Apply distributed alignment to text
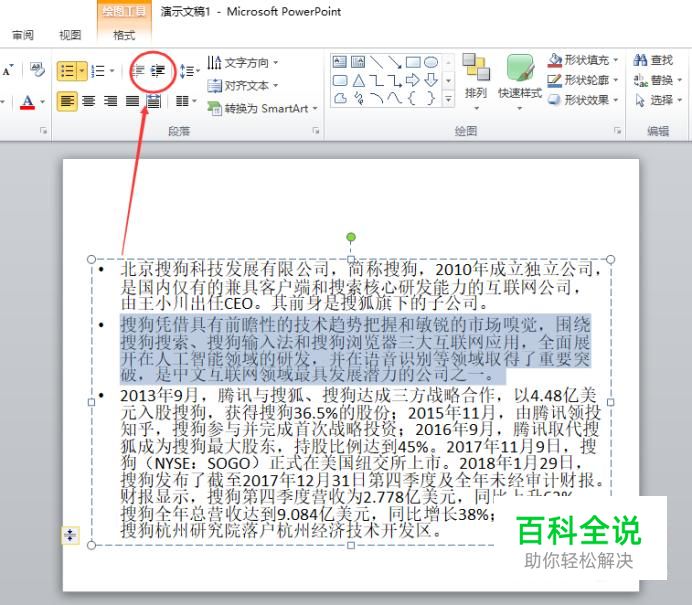The height and width of the screenshot is (605, 692). [153, 101]
